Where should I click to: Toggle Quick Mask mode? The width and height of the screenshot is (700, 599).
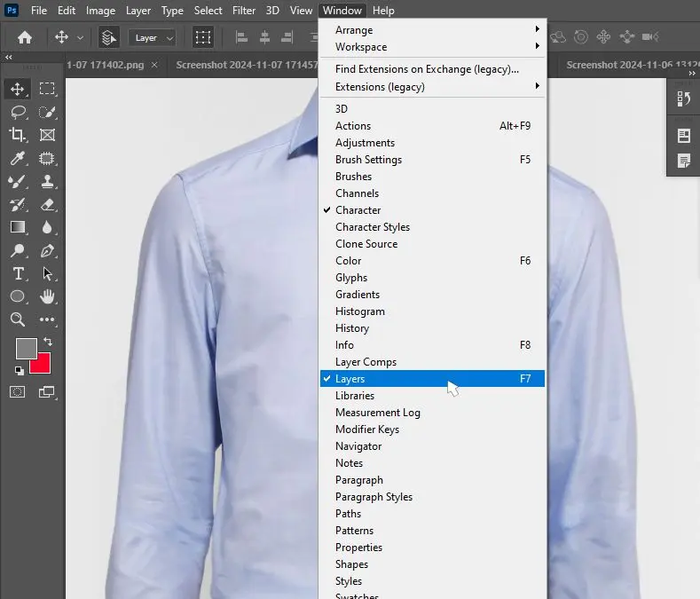point(17,391)
